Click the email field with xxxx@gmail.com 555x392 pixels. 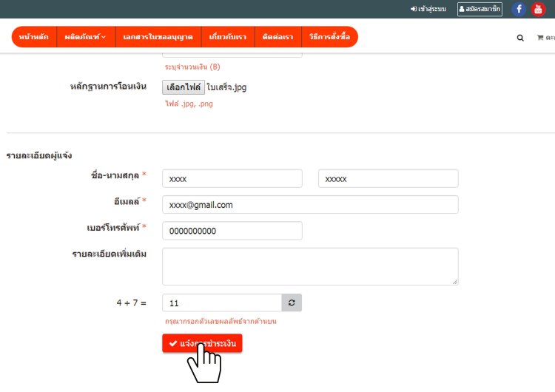click(310, 205)
